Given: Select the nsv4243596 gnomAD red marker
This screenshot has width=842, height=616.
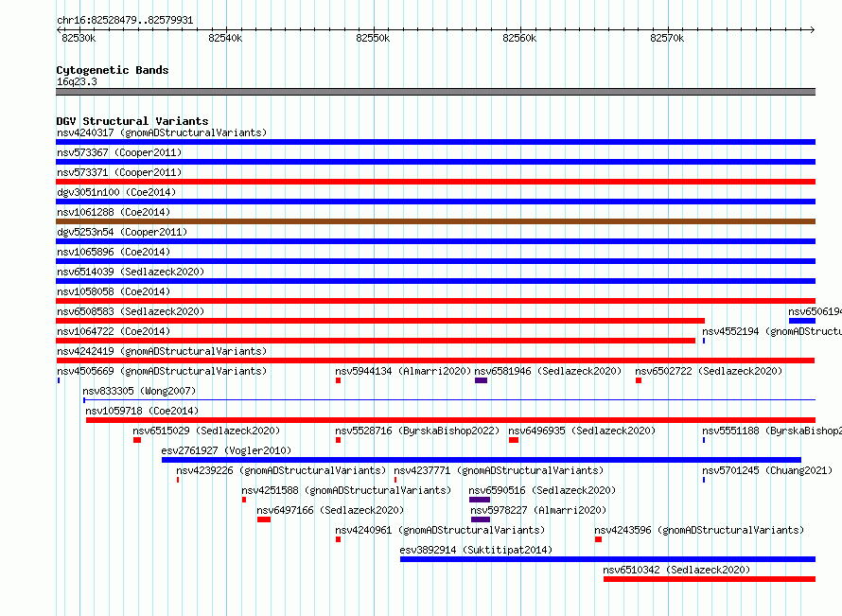Looking at the screenshot, I should 598,539.
